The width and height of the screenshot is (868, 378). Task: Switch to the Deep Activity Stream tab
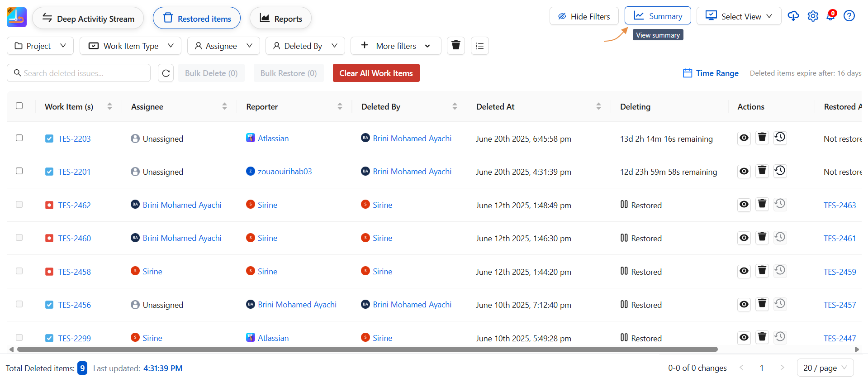(x=88, y=19)
